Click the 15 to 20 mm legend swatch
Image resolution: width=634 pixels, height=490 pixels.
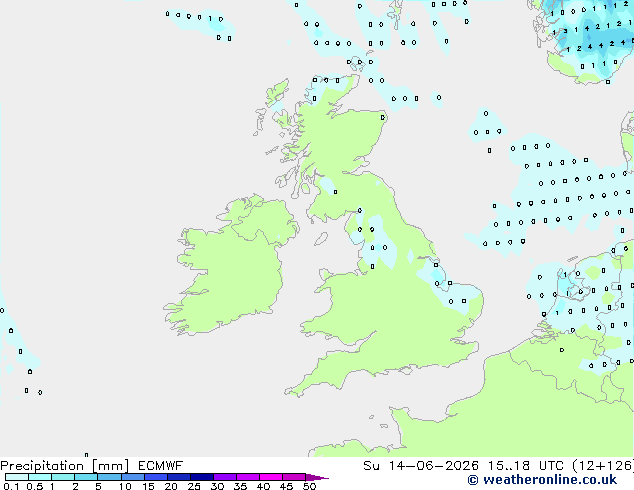click(x=155, y=477)
